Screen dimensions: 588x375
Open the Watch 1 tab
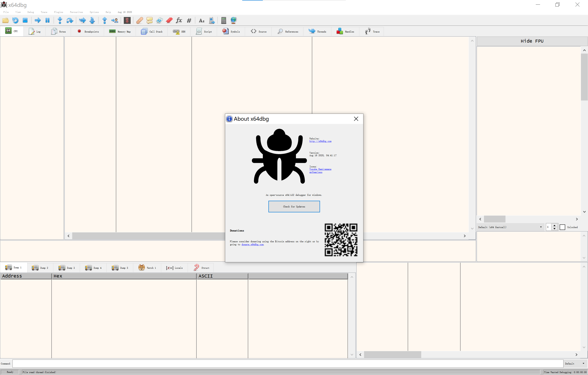[x=147, y=268]
